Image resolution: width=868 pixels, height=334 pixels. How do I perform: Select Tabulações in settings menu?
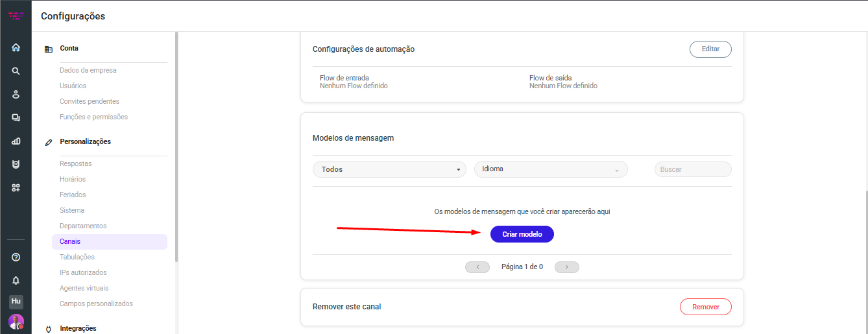tap(77, 257)
